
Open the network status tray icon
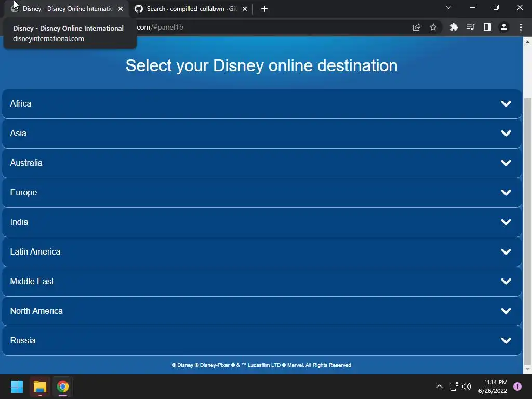coord(454,387)
